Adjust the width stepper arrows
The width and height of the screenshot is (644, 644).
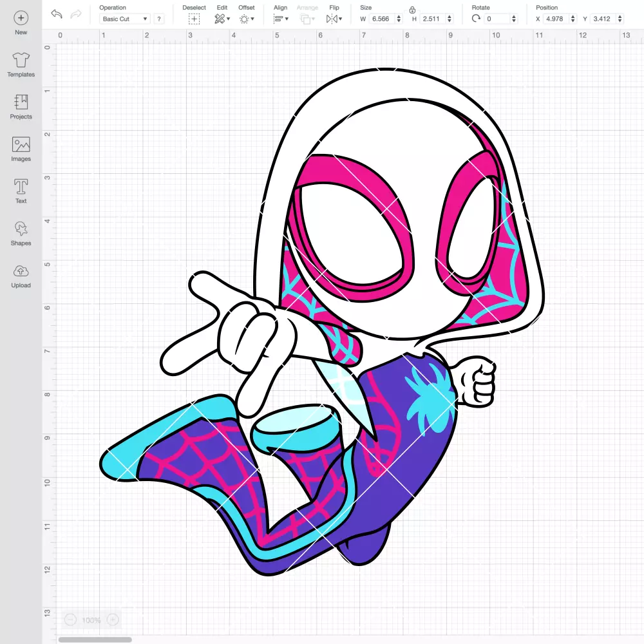tap(399, 19)
